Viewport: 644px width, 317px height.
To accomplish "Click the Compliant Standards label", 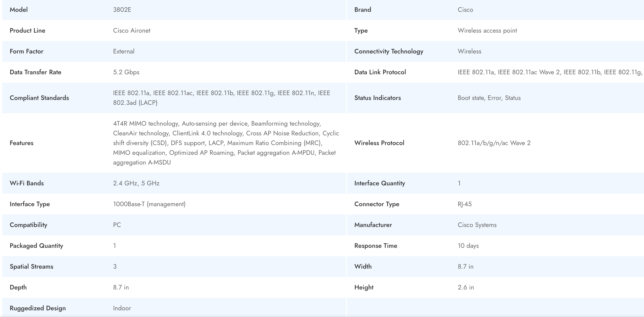I will (x=39, y=98).
